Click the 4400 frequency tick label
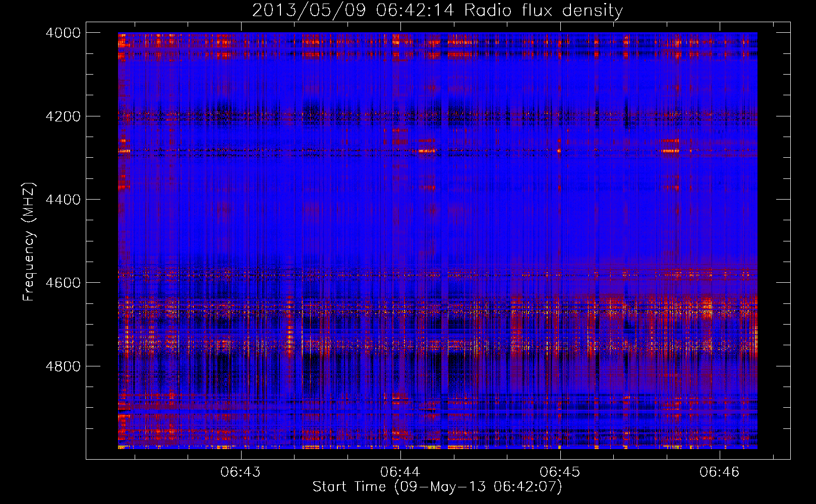The image size is (816, 504). pyautogui.click(x=63, y=200)
